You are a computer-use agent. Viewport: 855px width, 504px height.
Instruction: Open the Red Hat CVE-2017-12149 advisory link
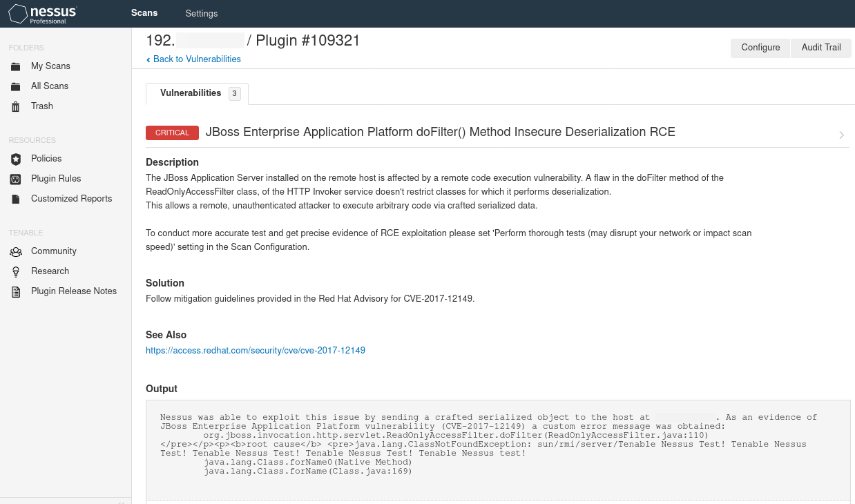(255, 350)
